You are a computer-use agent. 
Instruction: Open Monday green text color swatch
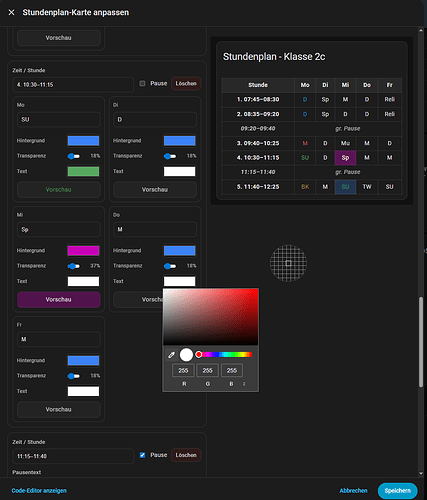[x=83, y=171]
